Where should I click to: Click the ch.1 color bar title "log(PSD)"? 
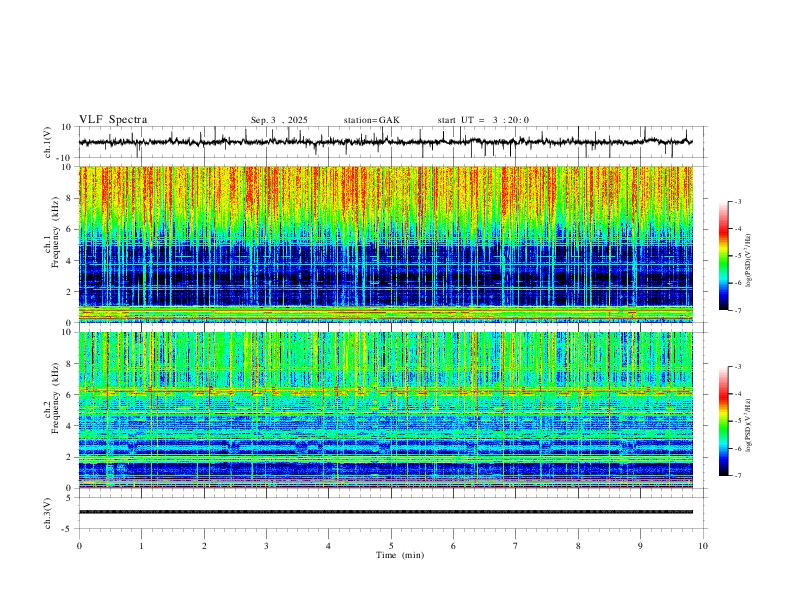[749, 261]
